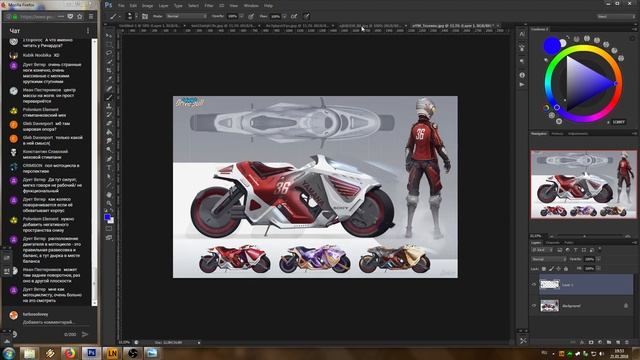Select the Rectangular Marquee tool
The height and width of the screenshot is (360, 640).
click(109, 44)
